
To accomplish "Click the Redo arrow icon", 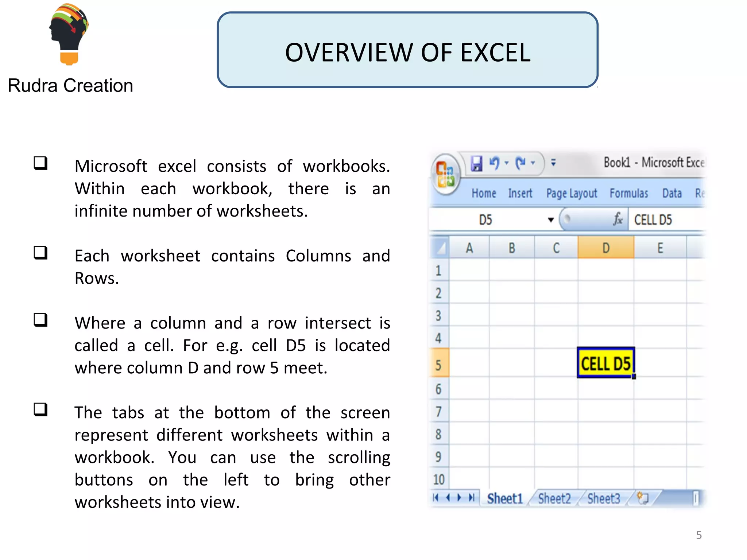I will (521, 163).
